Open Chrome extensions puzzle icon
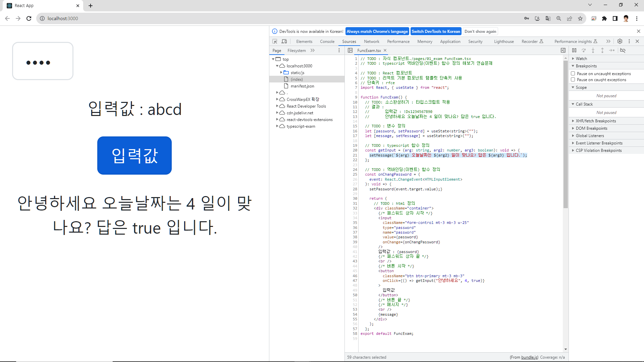 click(x=604, y=18)
